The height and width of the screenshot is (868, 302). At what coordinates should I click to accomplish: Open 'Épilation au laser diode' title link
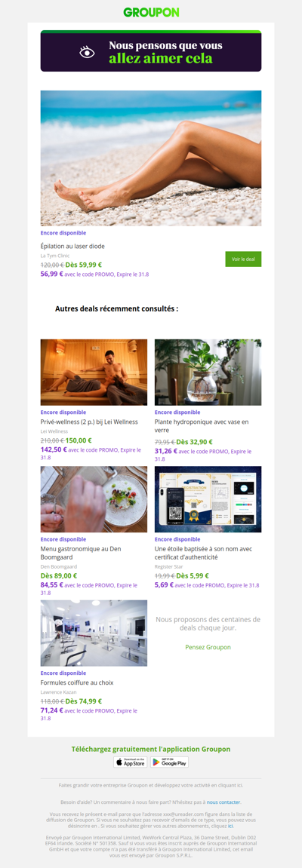[x=72, y=246]
